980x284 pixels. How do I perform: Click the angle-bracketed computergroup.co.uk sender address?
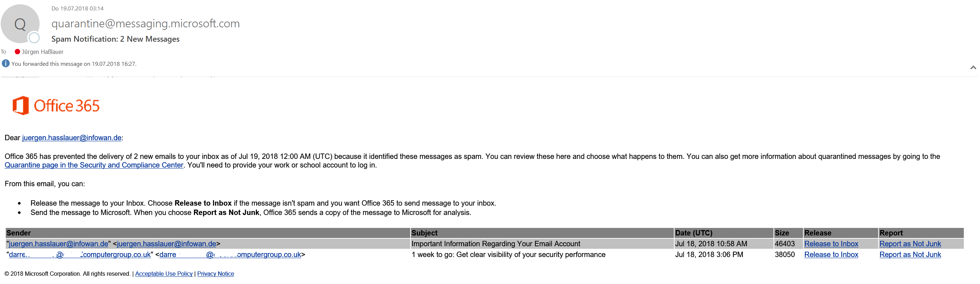[x=230, y=255]
